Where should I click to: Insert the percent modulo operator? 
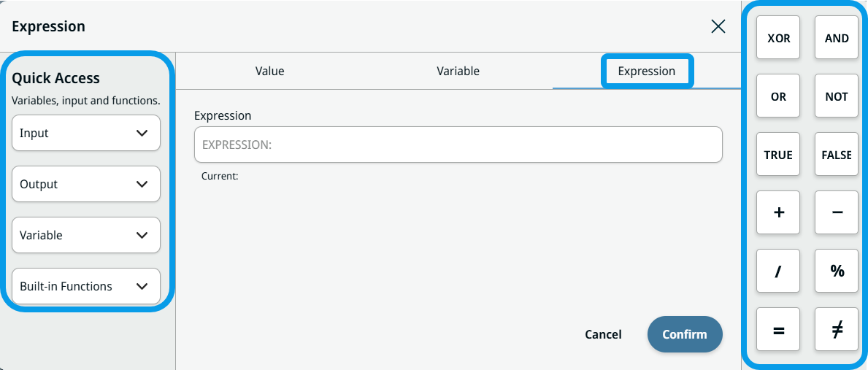coord(837,271)
